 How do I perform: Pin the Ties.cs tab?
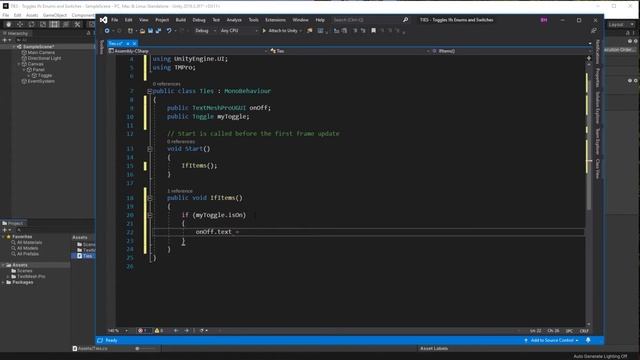(128, 43)
